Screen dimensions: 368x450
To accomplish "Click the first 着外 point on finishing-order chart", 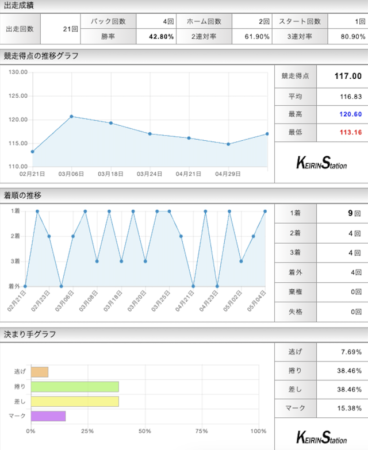I will pos(25,286).
